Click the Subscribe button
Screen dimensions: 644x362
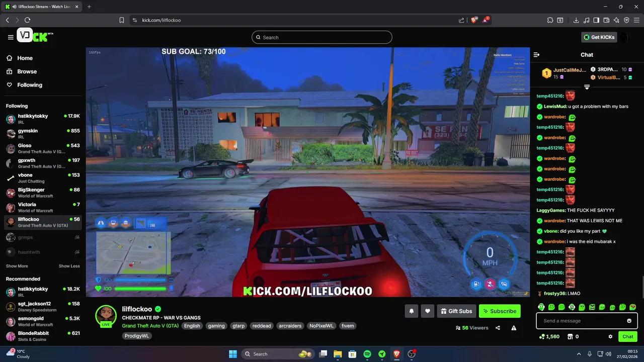click(x=500, y=311)
